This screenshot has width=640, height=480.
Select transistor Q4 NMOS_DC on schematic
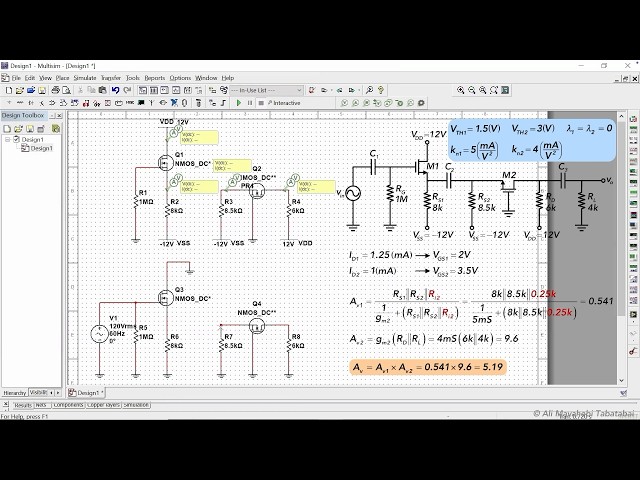tap(257, 326)
